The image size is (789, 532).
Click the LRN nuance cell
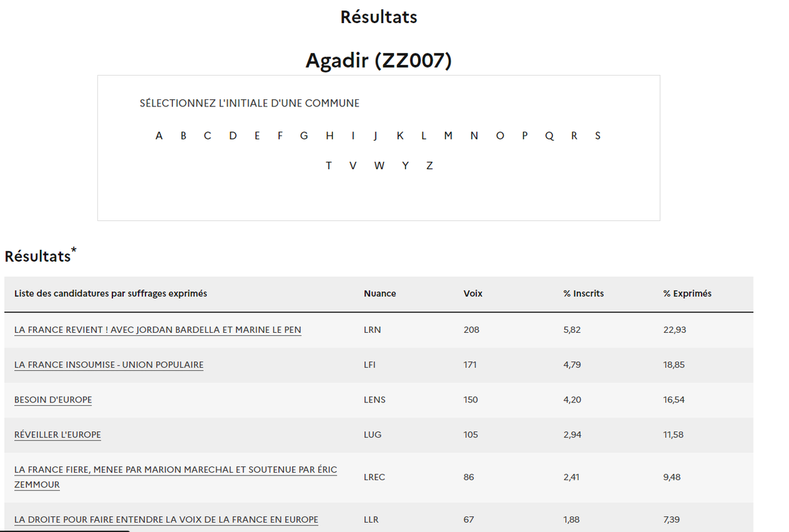coord(372,330)
